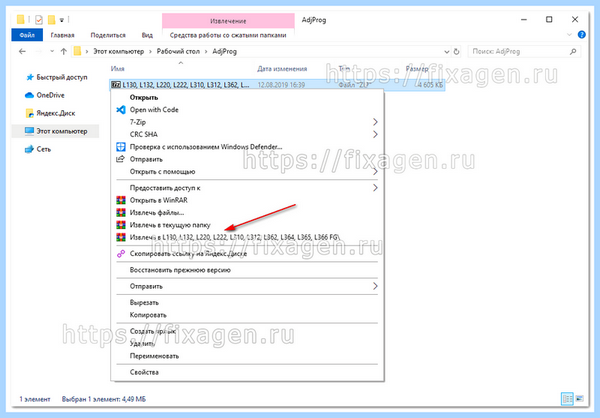The image size is (600, 418).
Task: Click the OneDrive cloud icon
Action: (29, 95)
